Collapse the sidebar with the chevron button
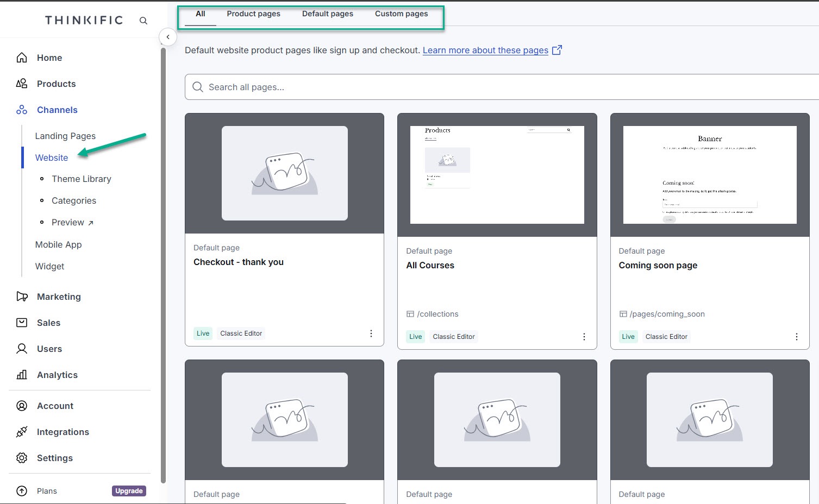Viewport: 819px width, 504px height. click(x=168, y=37)
